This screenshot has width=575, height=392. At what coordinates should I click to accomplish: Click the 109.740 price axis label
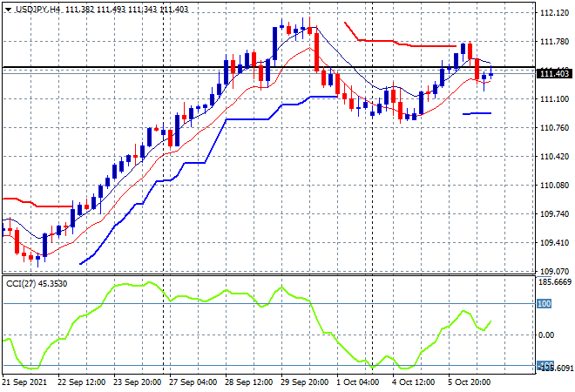(x=554, y=213)
